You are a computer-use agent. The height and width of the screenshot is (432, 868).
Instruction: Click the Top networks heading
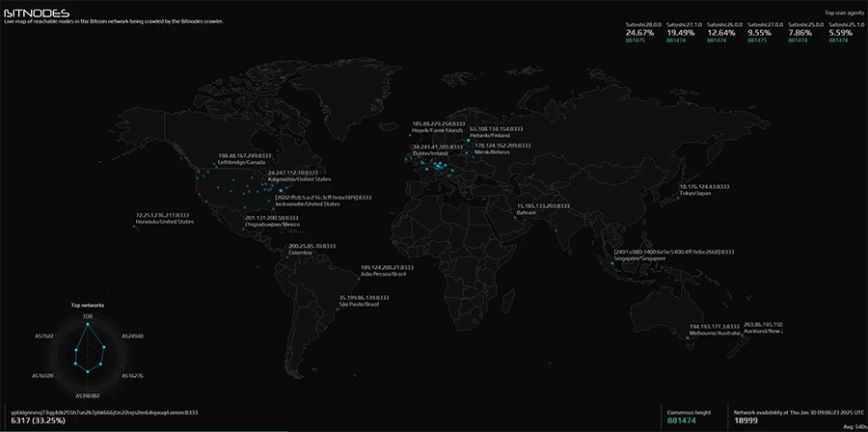pos(88,306)
